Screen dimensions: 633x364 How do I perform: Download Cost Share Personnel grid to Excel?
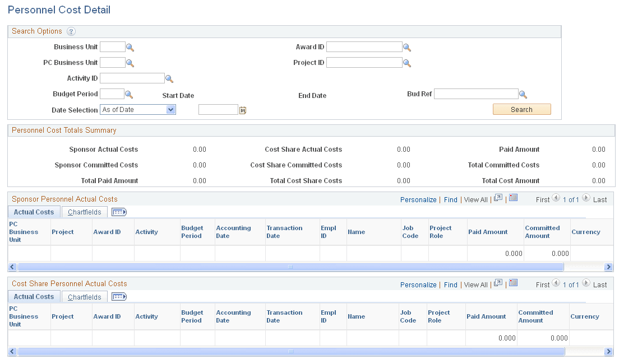(x=513, y=283)
